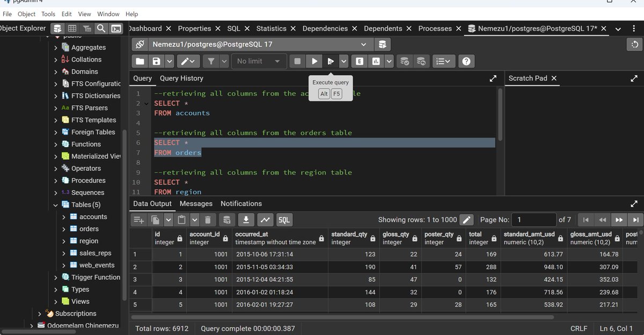Click the Save data changes icon
Screen dimensions: 644x335
pos(227,220)
